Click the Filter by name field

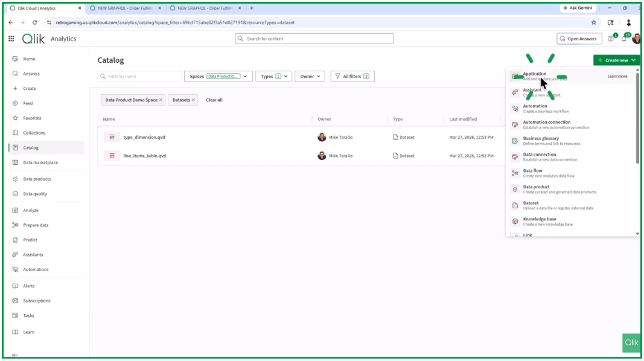point(143,77)
